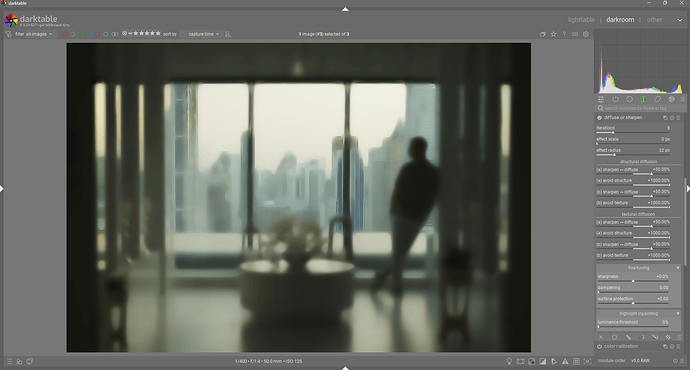Reset diffuse or sharpen parameters
Image resolution: width=690 pixels, height=370 pixels.
tap(672, 118)
